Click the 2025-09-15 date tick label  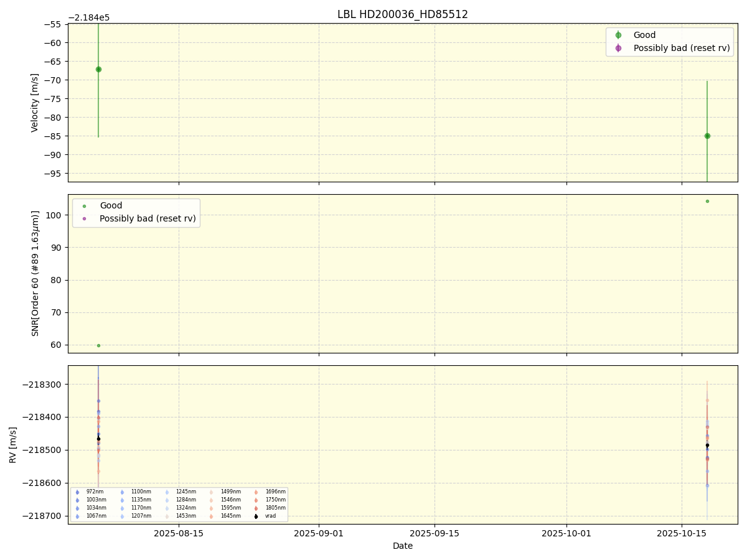tap(435, 533)
